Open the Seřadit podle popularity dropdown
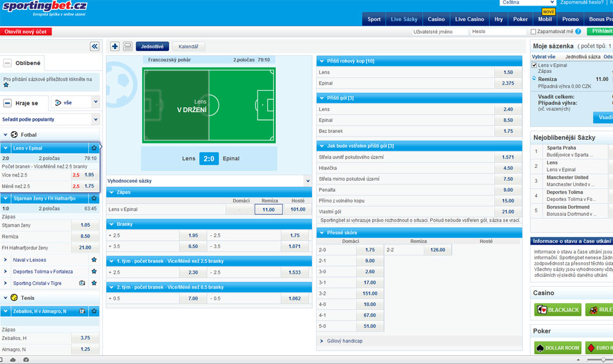The height and width of the screenshot is (364, 613). coord(50,119)
